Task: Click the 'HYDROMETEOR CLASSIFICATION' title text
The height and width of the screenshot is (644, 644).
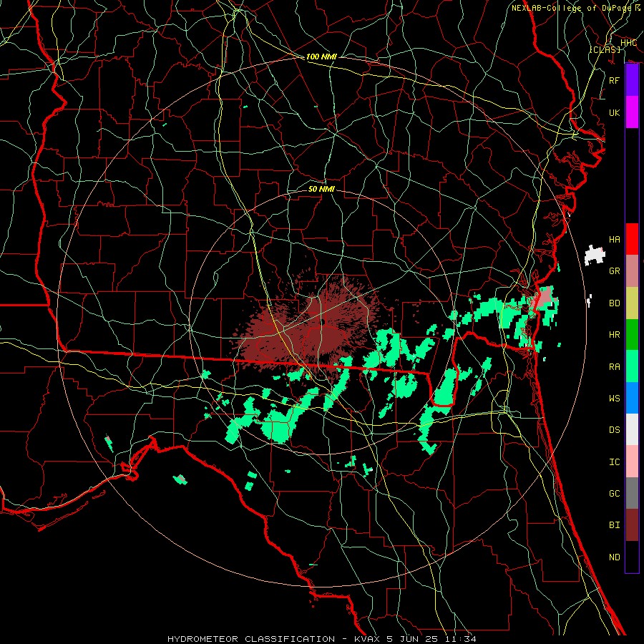Action: 251,639
